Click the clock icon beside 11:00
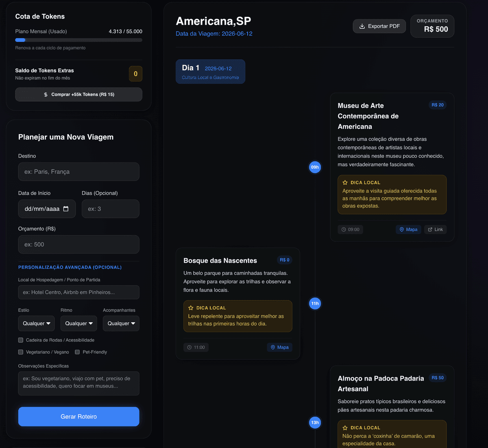 190,348
